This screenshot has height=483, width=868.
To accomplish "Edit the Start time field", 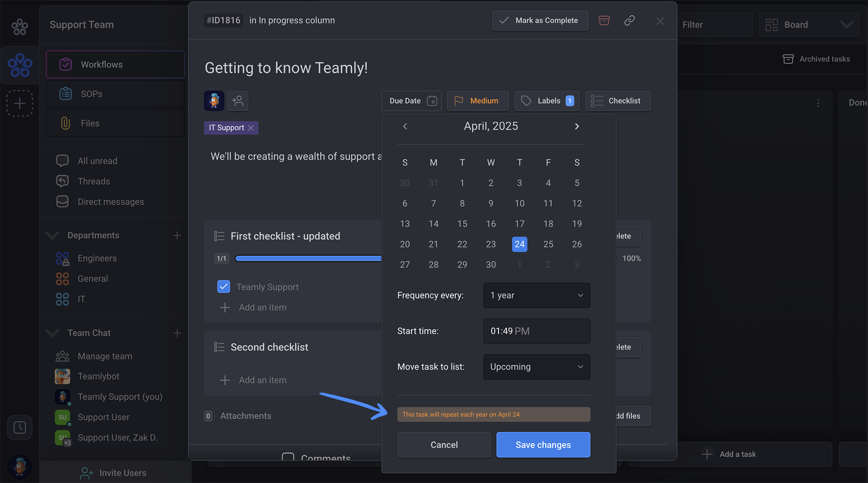I will (x=536, y=331).
